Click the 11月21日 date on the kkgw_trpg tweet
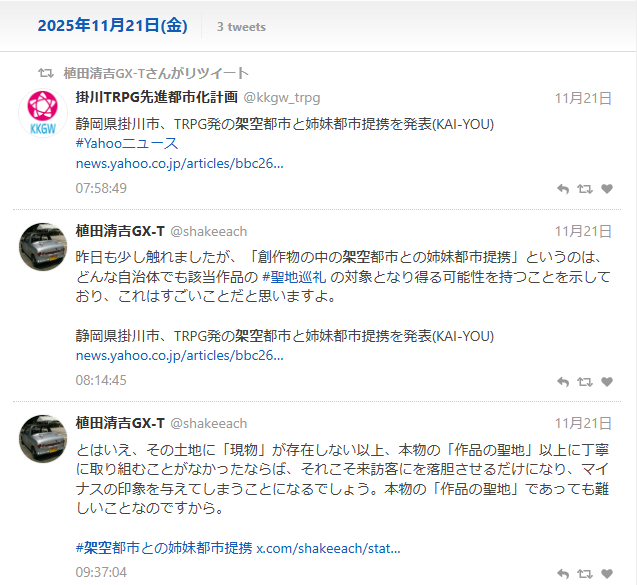 (x=583, y=98)
